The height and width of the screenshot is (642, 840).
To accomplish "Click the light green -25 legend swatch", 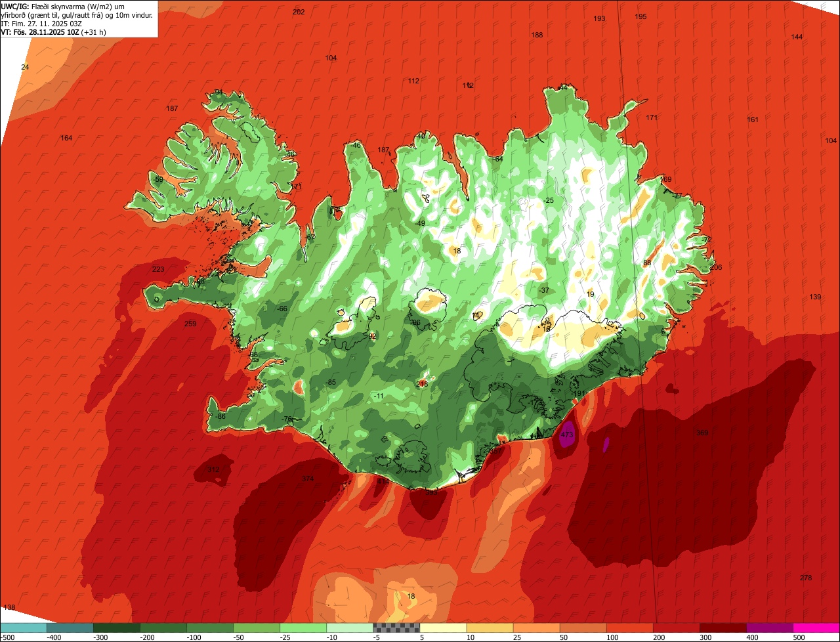I will point(303,628).
